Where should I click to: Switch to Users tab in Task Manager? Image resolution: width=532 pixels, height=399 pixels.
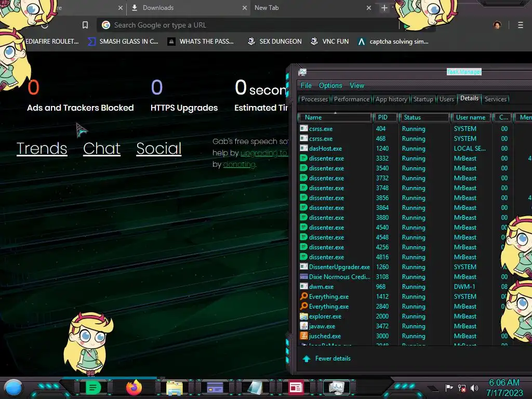tap(446, 99)
